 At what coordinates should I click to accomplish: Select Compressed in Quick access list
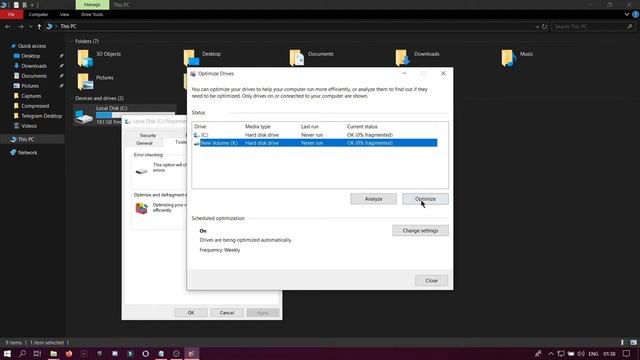35,106
